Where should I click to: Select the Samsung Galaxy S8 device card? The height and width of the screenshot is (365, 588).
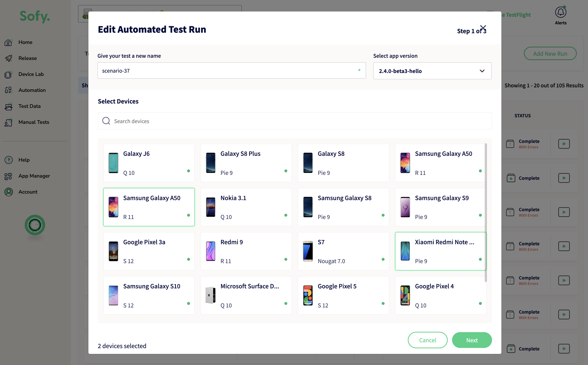343,207
